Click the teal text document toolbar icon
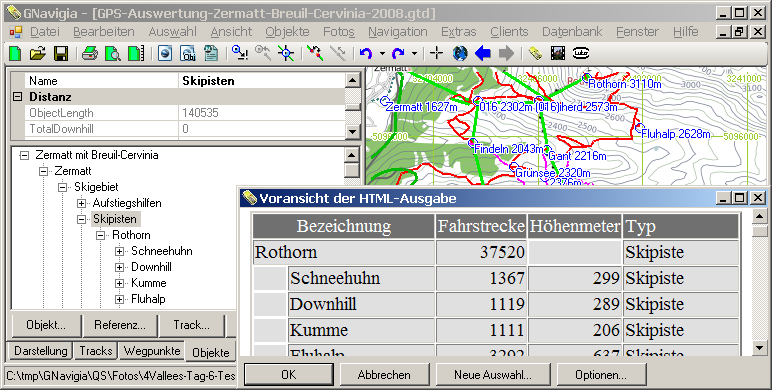 (211, 53)
